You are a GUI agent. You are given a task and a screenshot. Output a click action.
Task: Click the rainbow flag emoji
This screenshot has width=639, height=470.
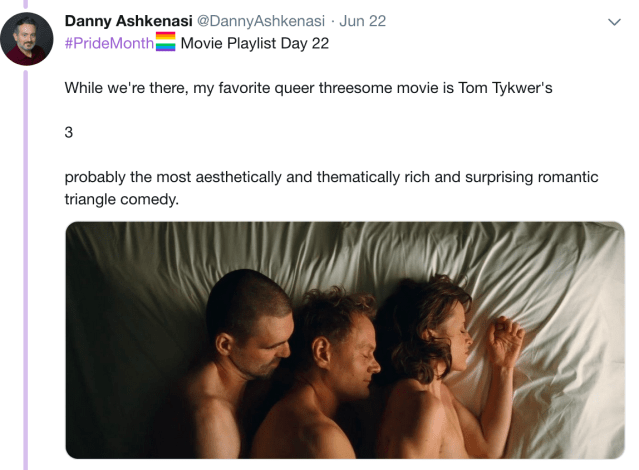pos(165,43)
